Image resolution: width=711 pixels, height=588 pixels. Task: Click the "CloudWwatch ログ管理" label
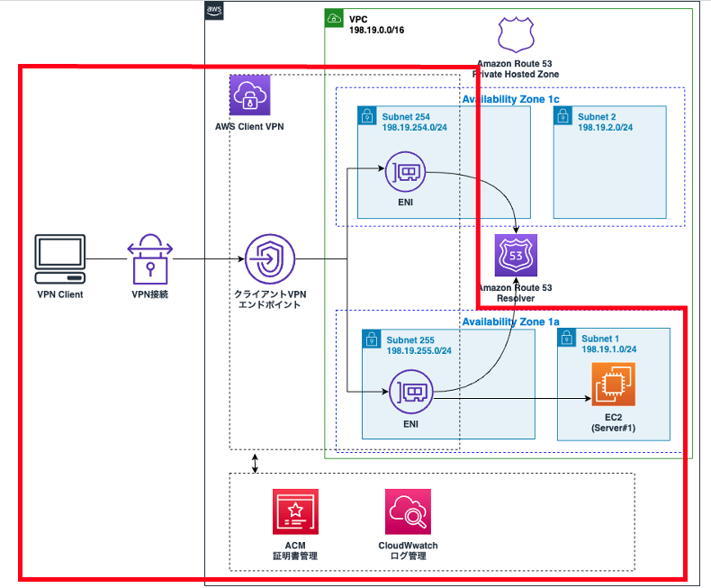coord(408,550)
